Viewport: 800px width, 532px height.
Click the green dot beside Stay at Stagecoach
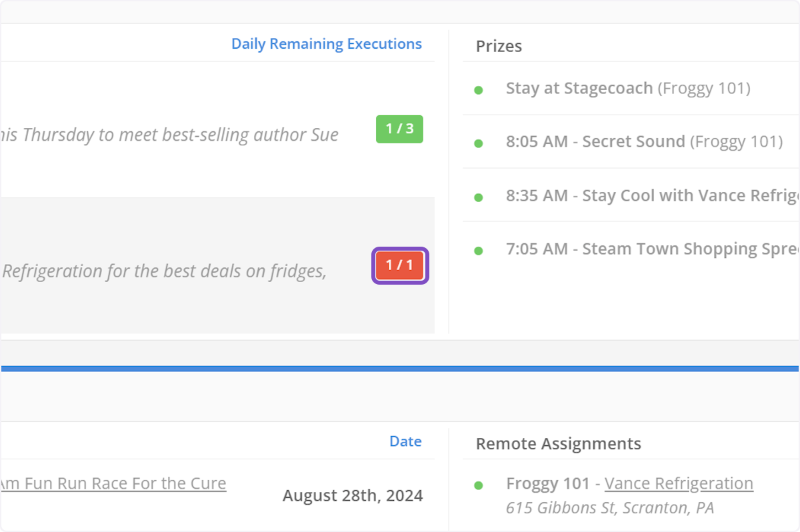point(478,90)
